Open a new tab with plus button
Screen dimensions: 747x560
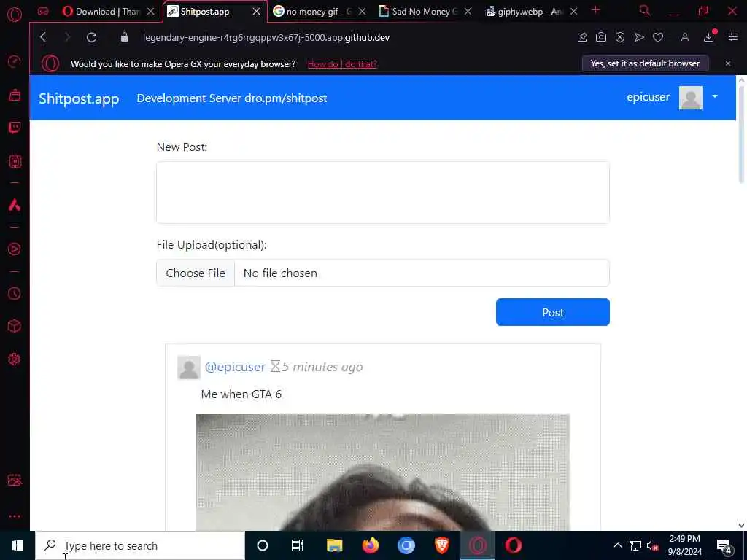(x=595, y=10)
